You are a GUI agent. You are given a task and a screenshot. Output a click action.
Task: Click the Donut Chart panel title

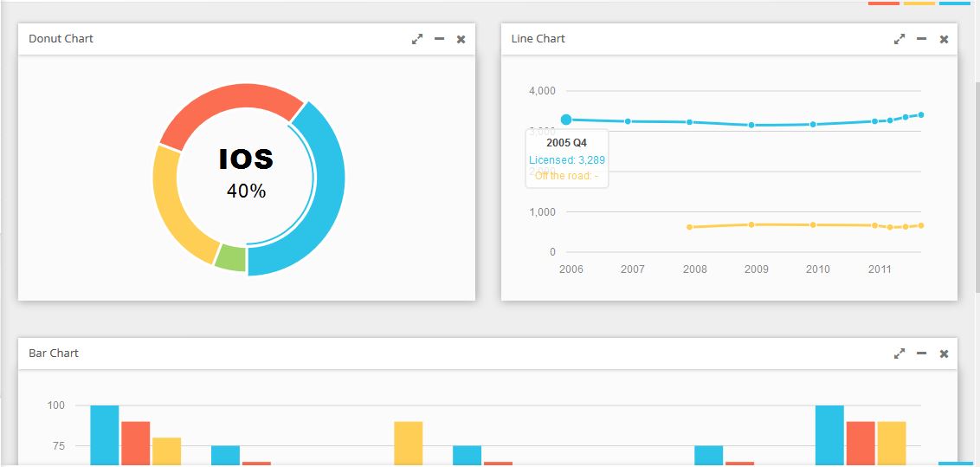(61, 39)
